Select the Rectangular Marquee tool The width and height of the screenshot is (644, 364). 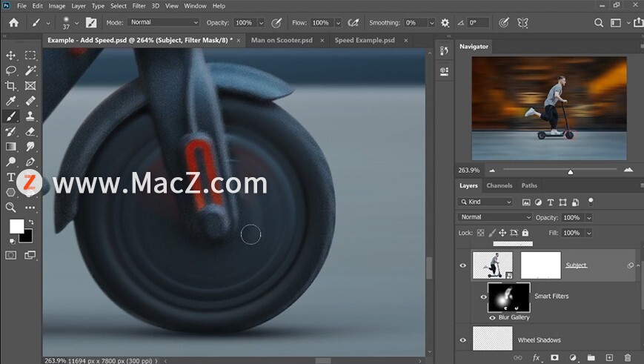30,55
